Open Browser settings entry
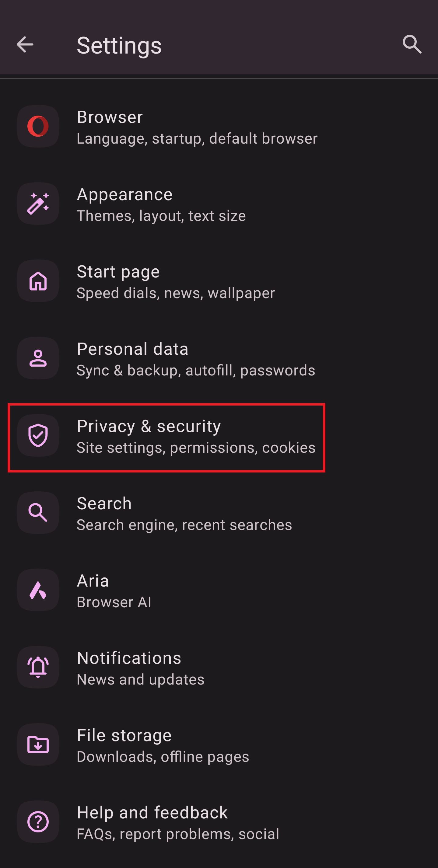The width and height of the screenshot is (438, 868). 197,127
